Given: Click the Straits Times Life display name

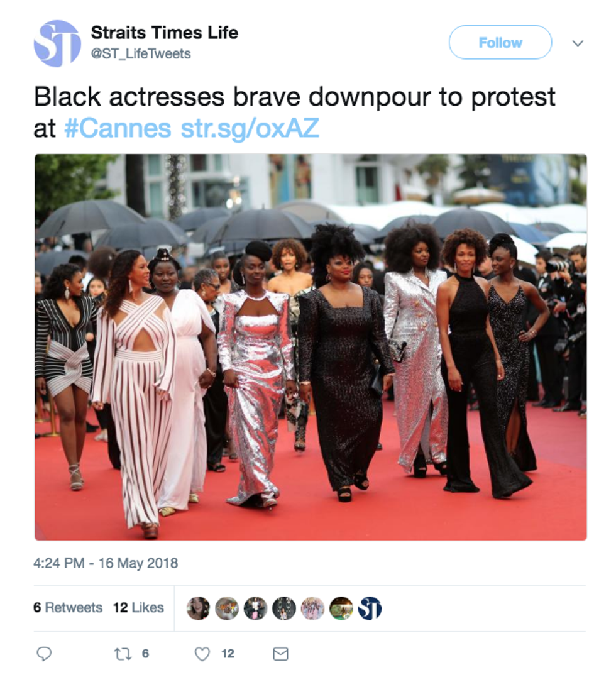Looking at the screenshot, I should (x=165, y=33).
